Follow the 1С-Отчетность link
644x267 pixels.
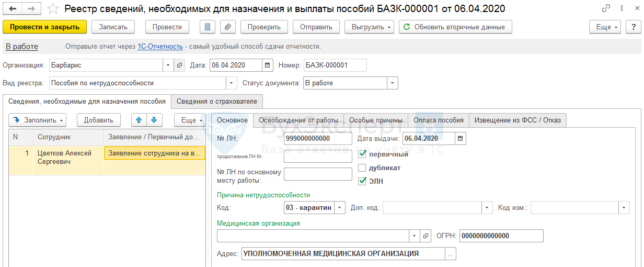pyautogui.click(x=160, y=47)
